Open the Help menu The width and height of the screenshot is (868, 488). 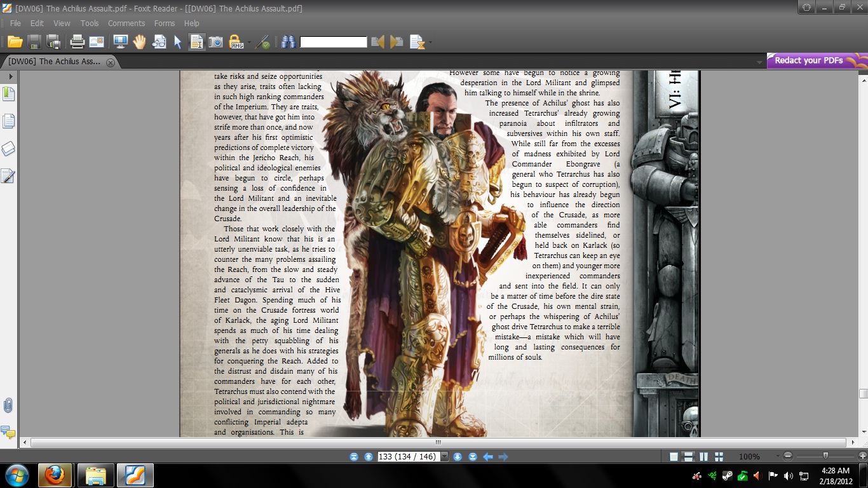click(192, 23)
